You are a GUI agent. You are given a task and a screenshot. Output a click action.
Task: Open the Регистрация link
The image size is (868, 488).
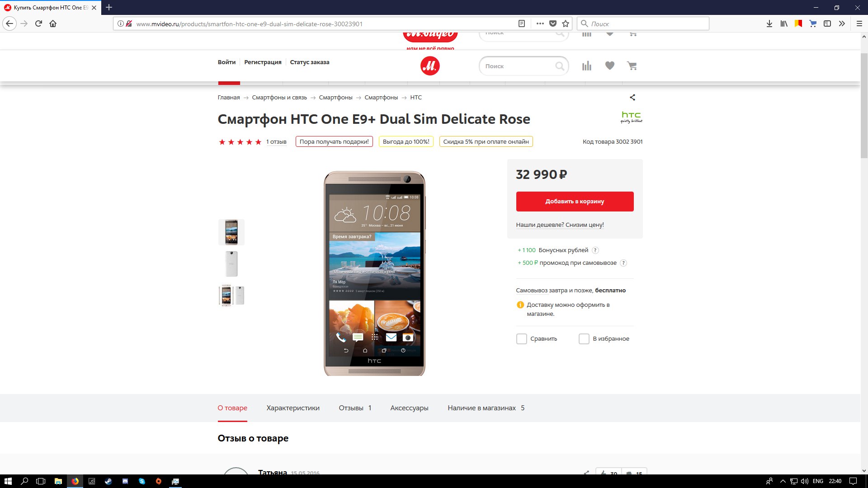[x=263, y=62]
